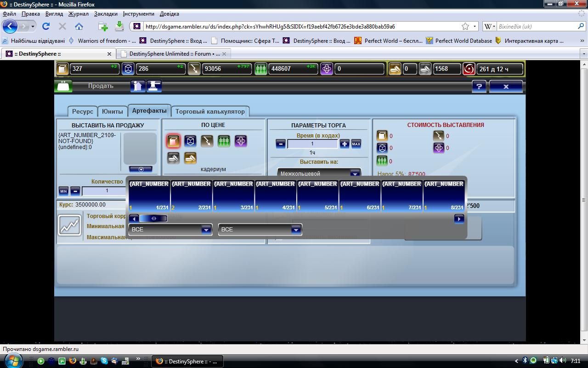Open the Торговый калькулятор tab
This screenshot has height=368, width=588.
(210, 111)
